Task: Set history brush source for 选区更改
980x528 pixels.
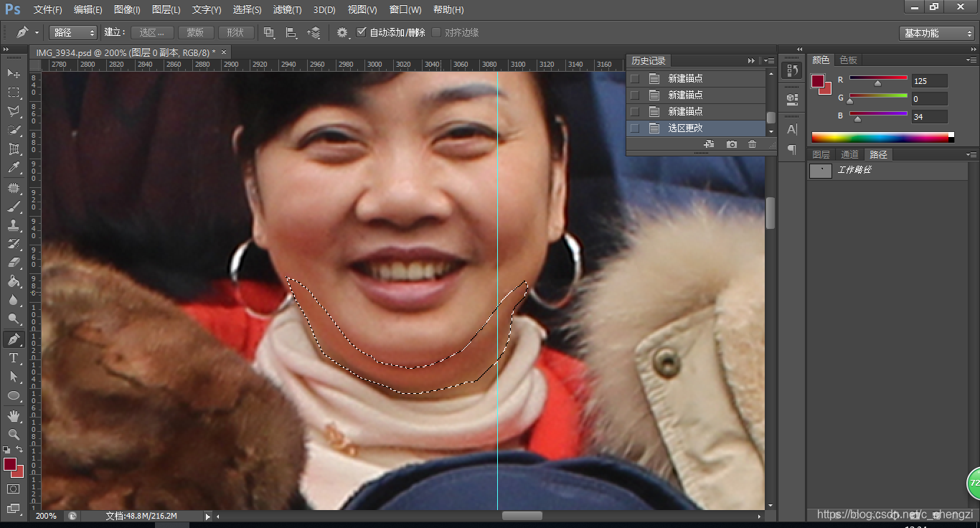Action: pos(634,128)
